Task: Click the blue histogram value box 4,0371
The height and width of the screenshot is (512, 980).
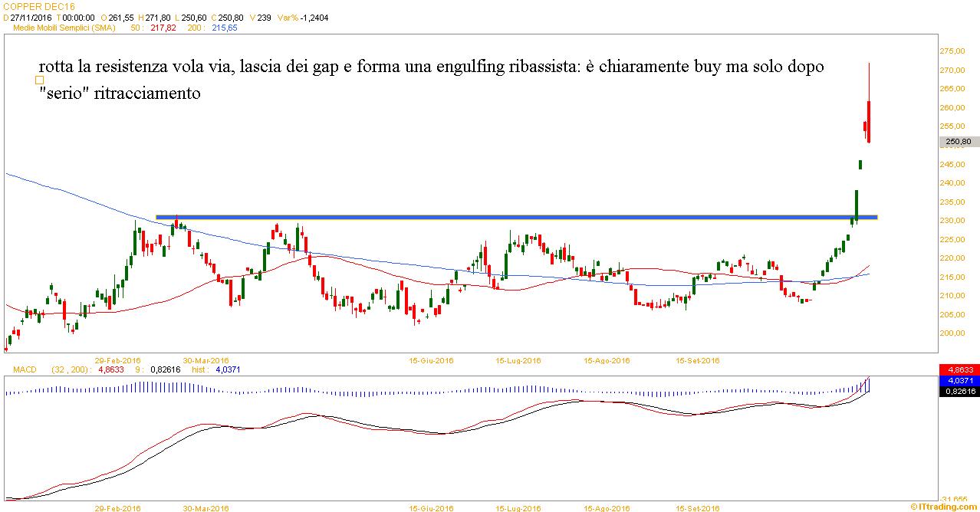Action: pyautogui.click(x=959, y=380)
